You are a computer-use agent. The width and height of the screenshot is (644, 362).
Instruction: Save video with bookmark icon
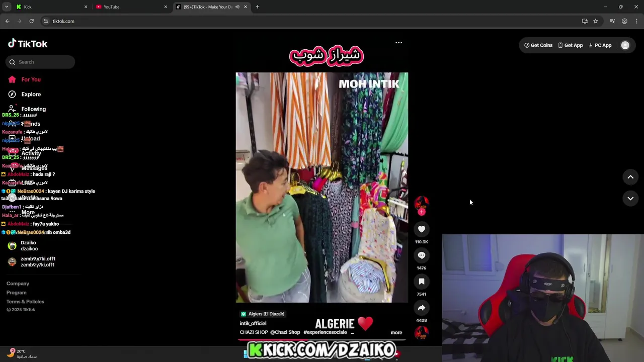[422, 282]
